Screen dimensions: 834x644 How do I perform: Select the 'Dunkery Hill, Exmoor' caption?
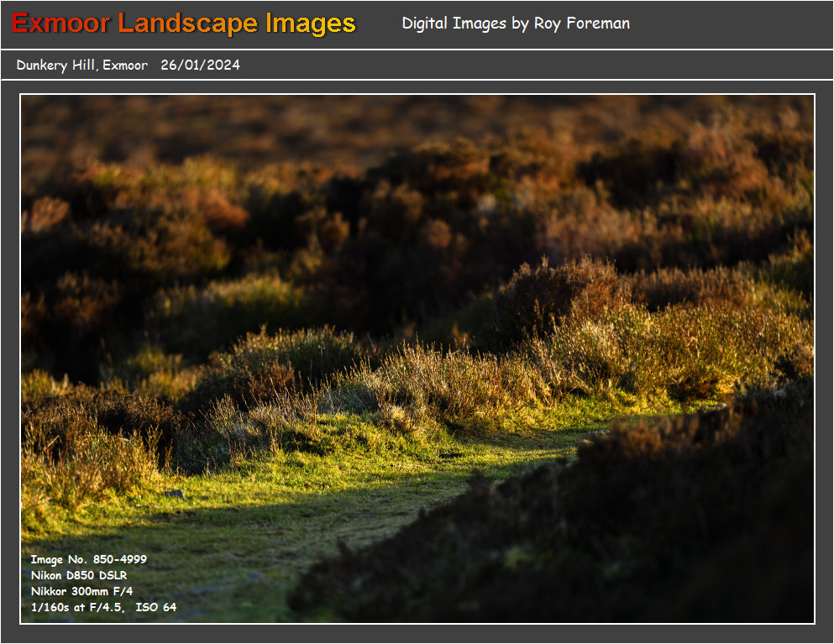82,65
